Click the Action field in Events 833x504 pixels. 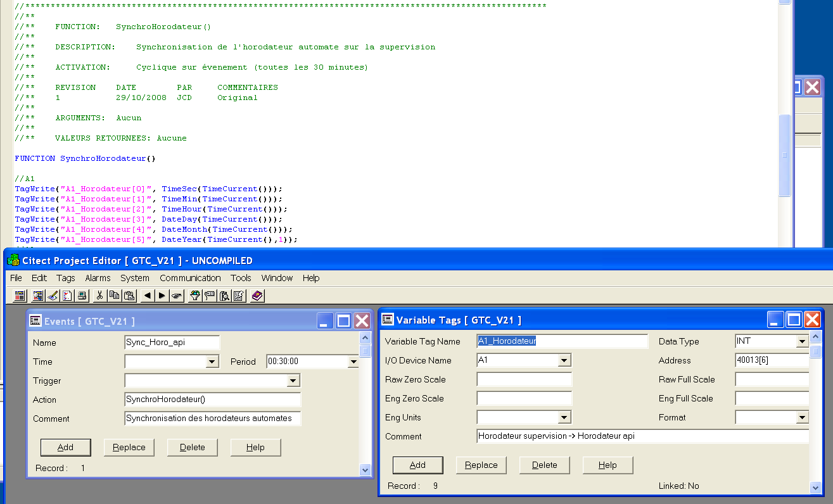tap(212, 400)
